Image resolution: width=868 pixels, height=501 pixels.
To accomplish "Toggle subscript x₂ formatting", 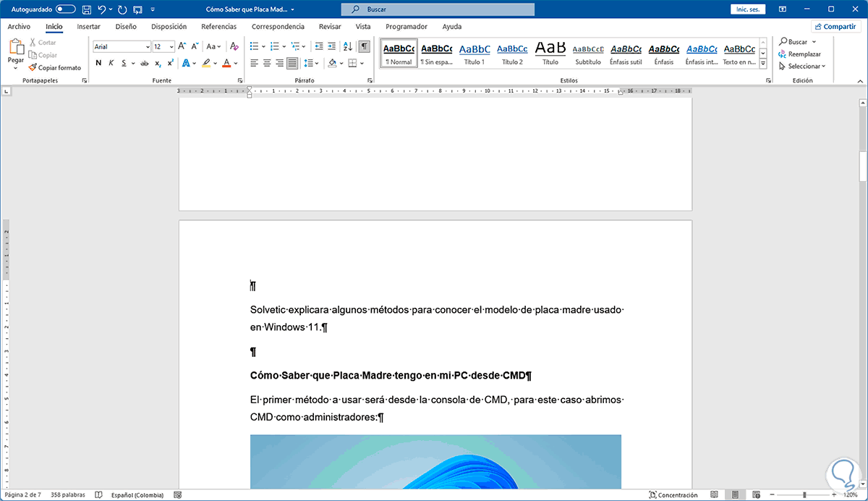I will (158, 63).
